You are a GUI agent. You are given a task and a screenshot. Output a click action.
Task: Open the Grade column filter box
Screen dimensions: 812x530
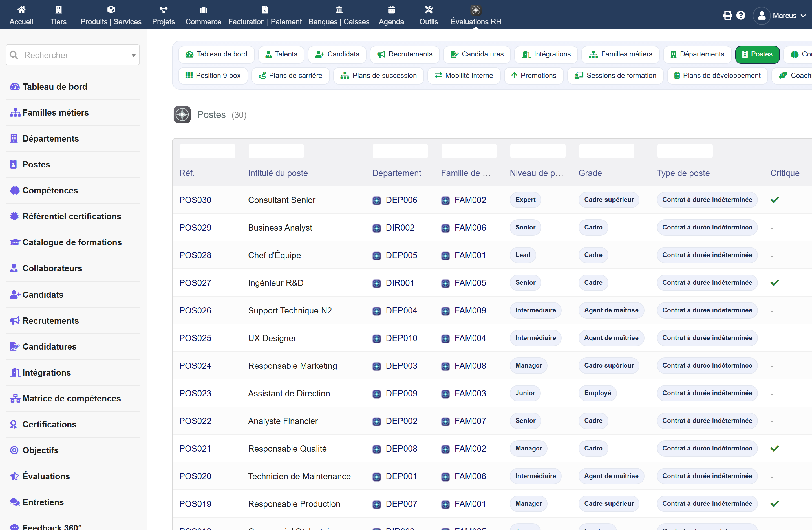tap(606, 151)
